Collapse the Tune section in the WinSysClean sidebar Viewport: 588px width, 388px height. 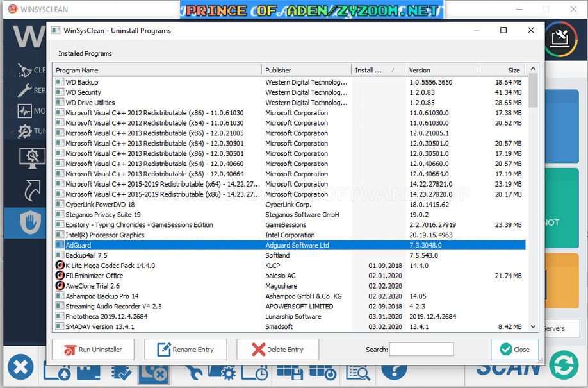pos(12,131)
